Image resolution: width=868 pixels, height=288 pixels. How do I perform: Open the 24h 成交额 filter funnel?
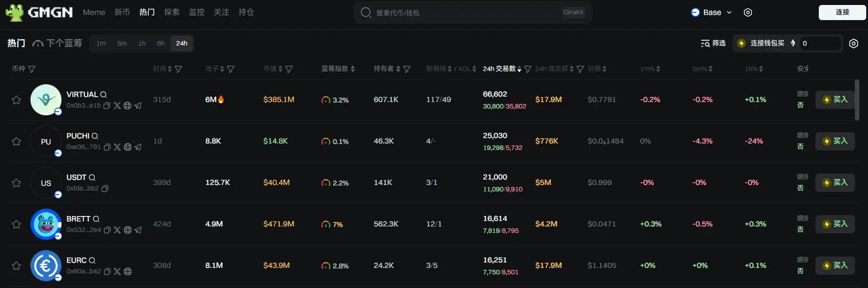[x=580, y=69]
